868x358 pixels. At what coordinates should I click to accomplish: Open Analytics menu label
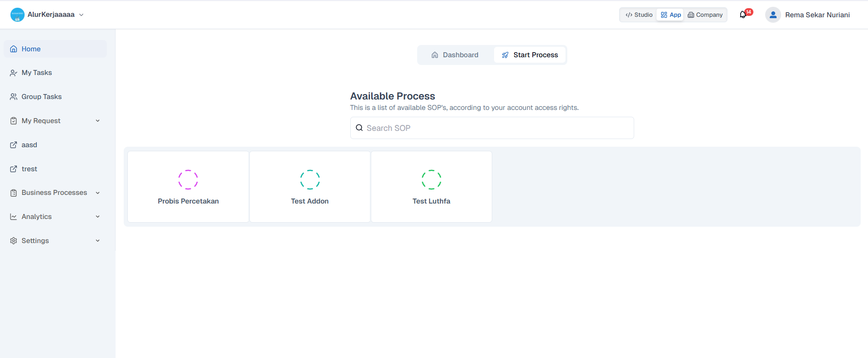point(36,217)
